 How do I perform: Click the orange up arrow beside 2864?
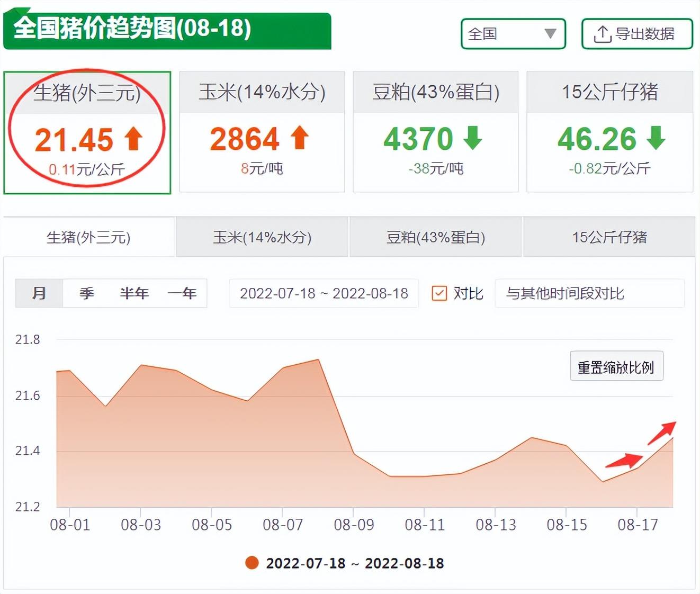coord(300,138)
